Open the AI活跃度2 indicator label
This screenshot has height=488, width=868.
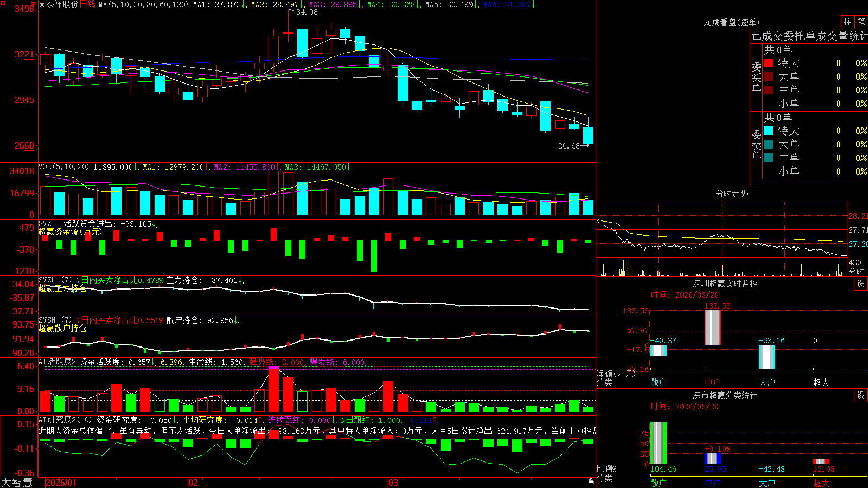57,362
